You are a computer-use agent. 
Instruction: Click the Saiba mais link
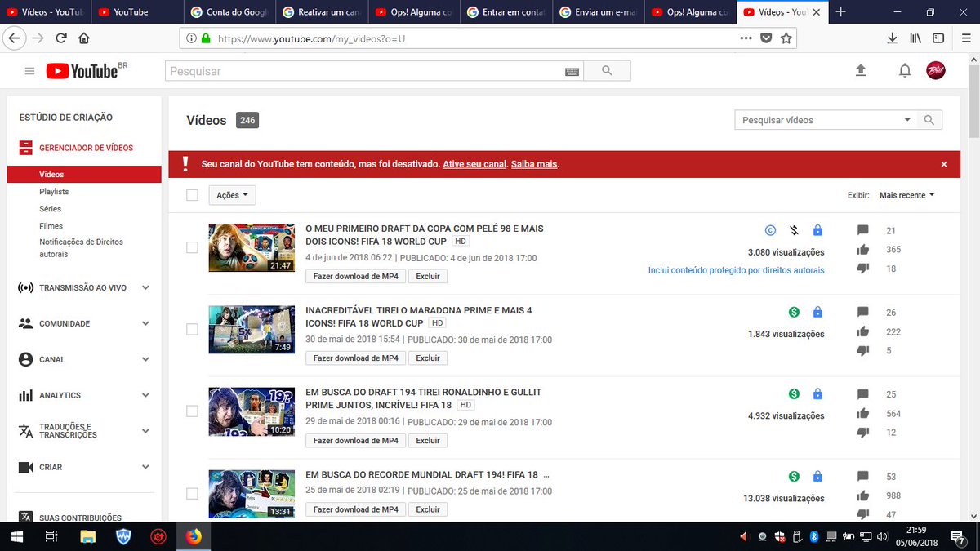tap(534, 164)
